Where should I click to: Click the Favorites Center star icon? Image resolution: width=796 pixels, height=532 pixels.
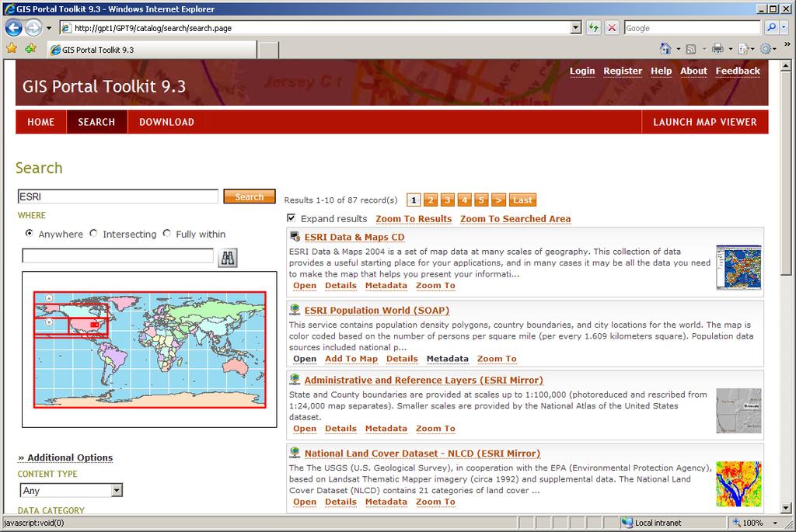[12, 48]
